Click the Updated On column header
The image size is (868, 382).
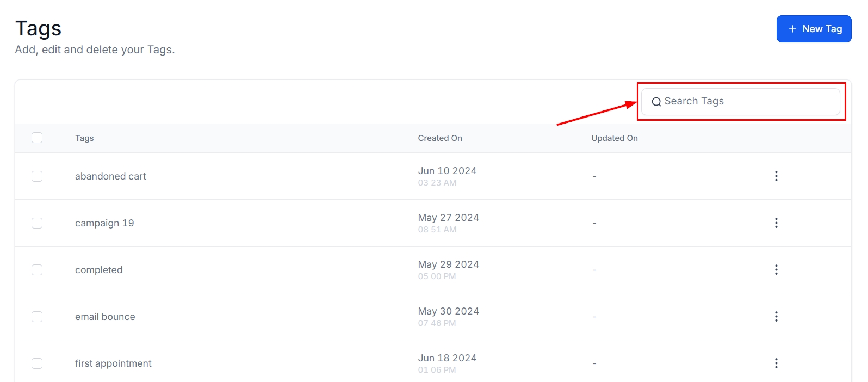615,138
